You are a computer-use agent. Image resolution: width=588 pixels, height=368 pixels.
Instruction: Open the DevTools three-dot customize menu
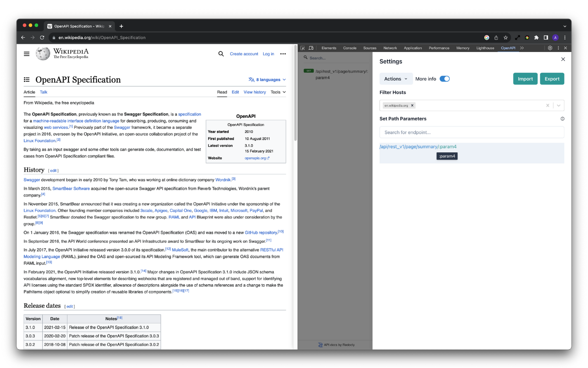558,47
